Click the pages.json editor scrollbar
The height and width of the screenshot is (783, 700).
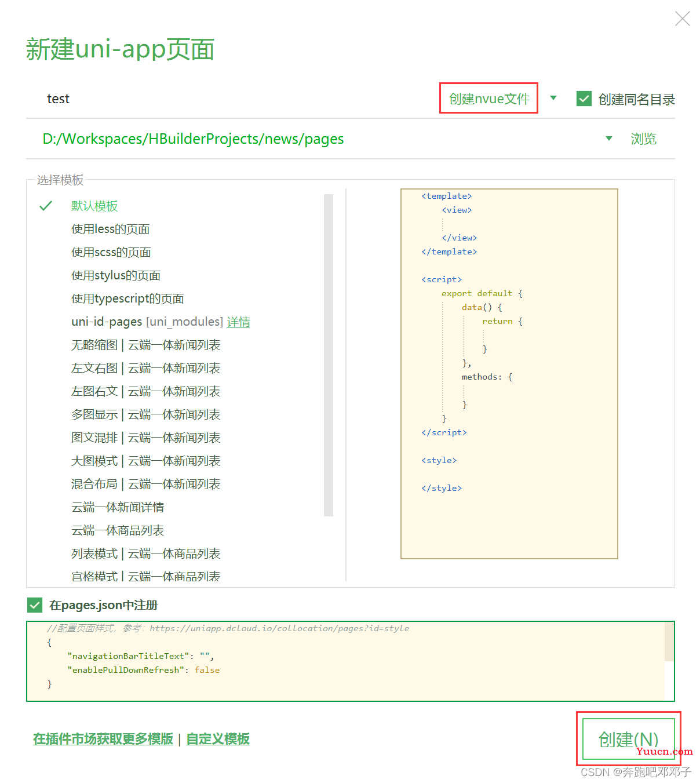pos(669,642)
